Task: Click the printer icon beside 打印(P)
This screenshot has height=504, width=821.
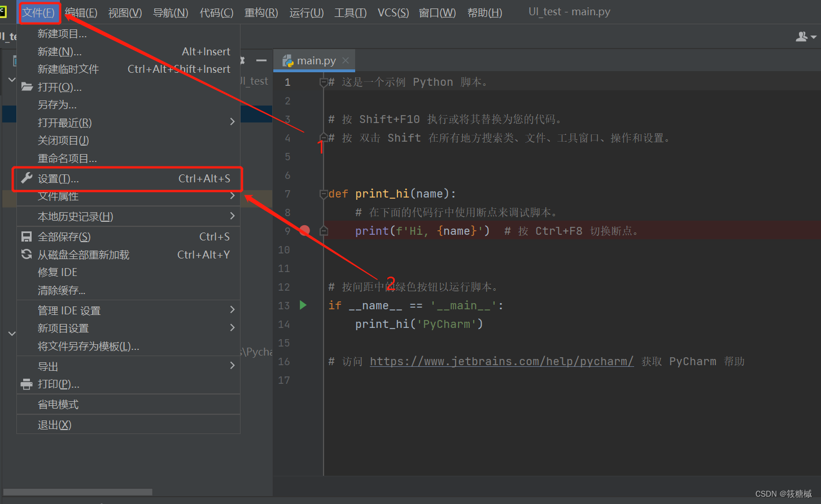Action: 26,384
